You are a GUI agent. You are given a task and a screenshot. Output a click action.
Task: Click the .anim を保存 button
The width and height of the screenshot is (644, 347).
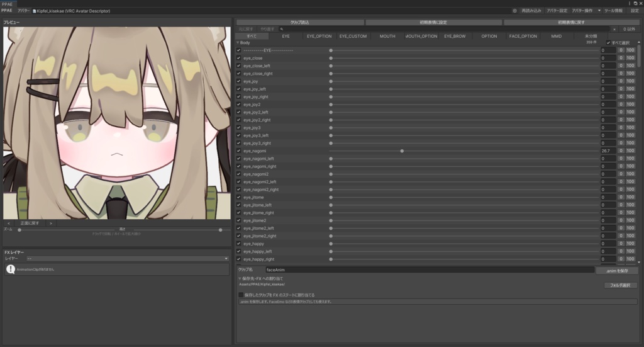(x=617, y=271)
